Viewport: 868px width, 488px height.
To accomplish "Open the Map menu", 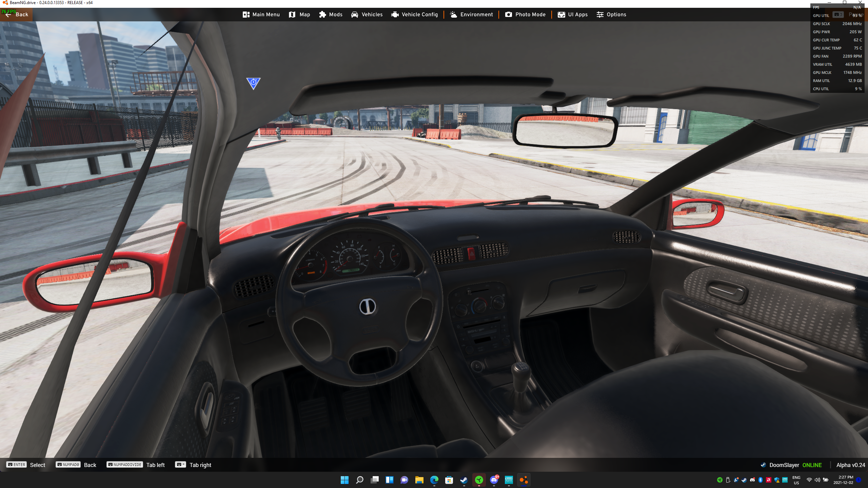I will point(299,15).
